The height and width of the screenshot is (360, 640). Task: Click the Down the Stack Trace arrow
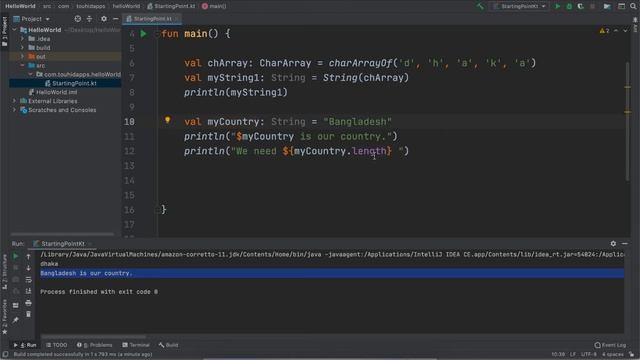(28, 268)
